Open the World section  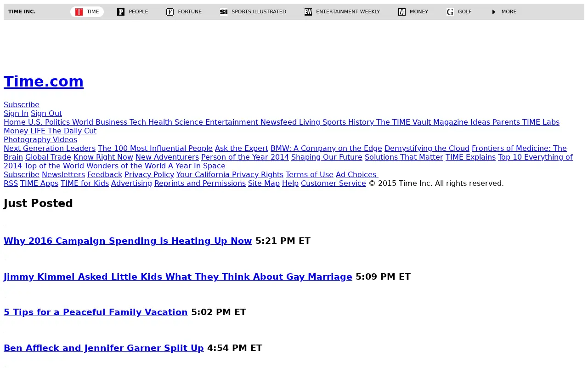coord(83,122)
